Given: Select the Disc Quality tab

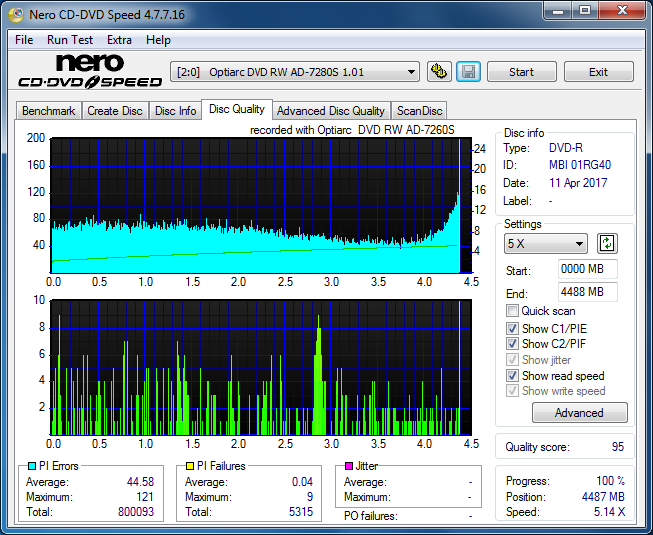Looking at the screenshot, I should point(237,109).
